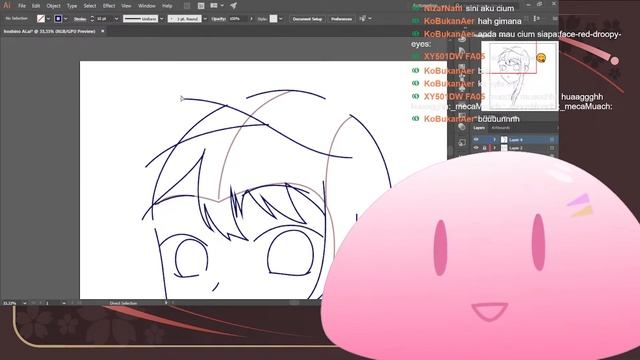Viewport: 640px width, 360px height.
Task: Click the Layer 4 thumbnail
Action: (x=504, y=140)
